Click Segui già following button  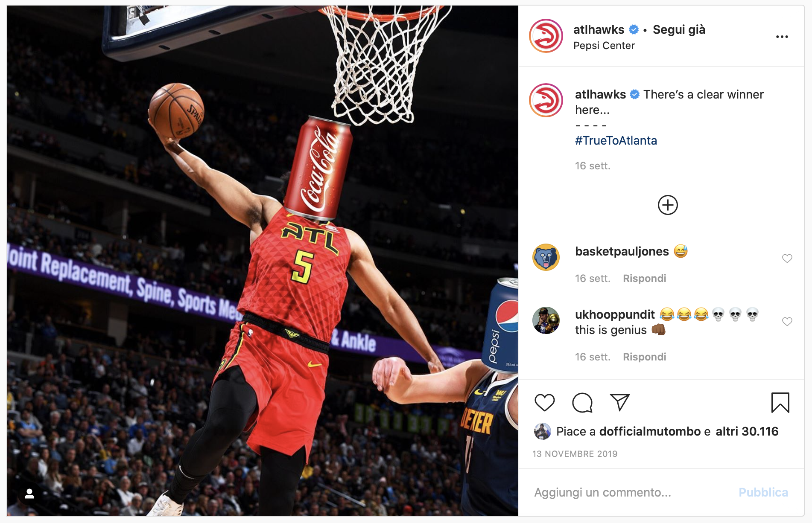click(x=679, y=29)
